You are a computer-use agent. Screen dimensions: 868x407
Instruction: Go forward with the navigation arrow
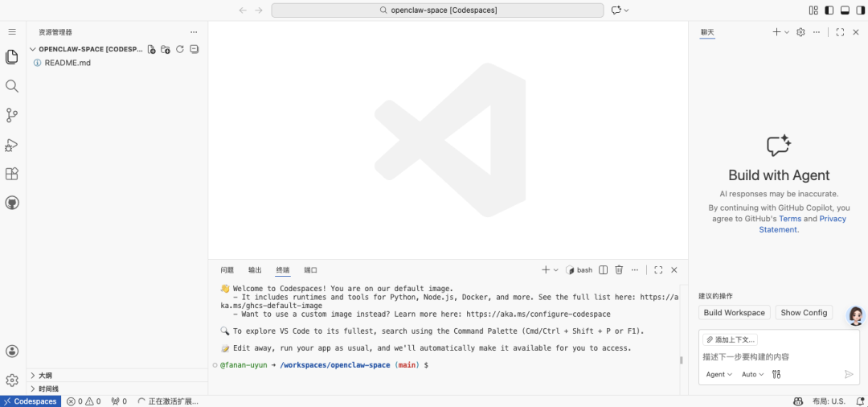(x=259, y=10)
